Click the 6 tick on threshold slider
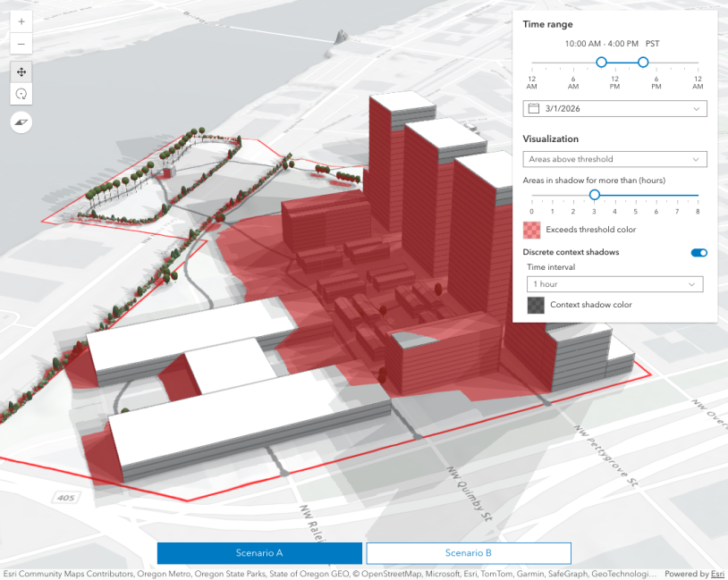The width and height of the screenshot is (728, 580). pyautogui.click(x=656, y=210)
